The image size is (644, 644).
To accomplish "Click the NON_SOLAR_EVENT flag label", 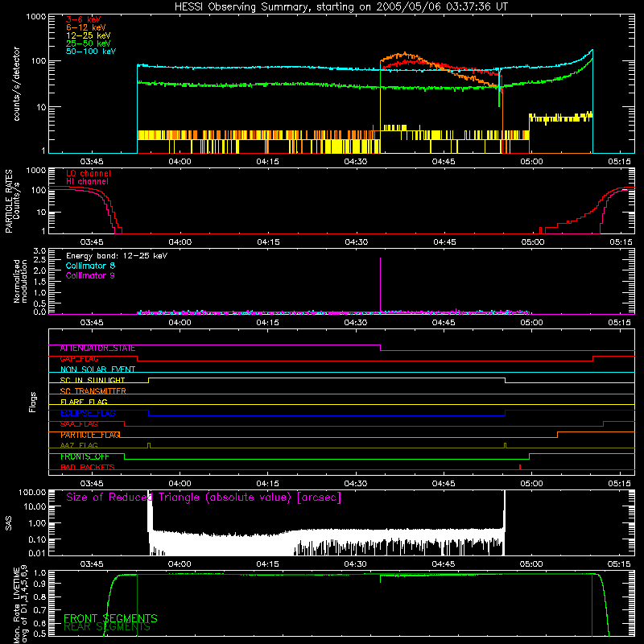I will (97, 369).
